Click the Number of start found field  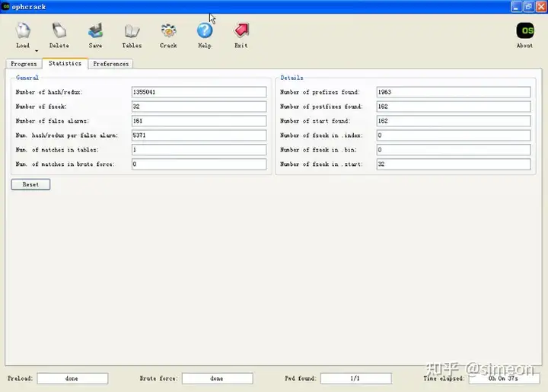click(x=454, y=121)
